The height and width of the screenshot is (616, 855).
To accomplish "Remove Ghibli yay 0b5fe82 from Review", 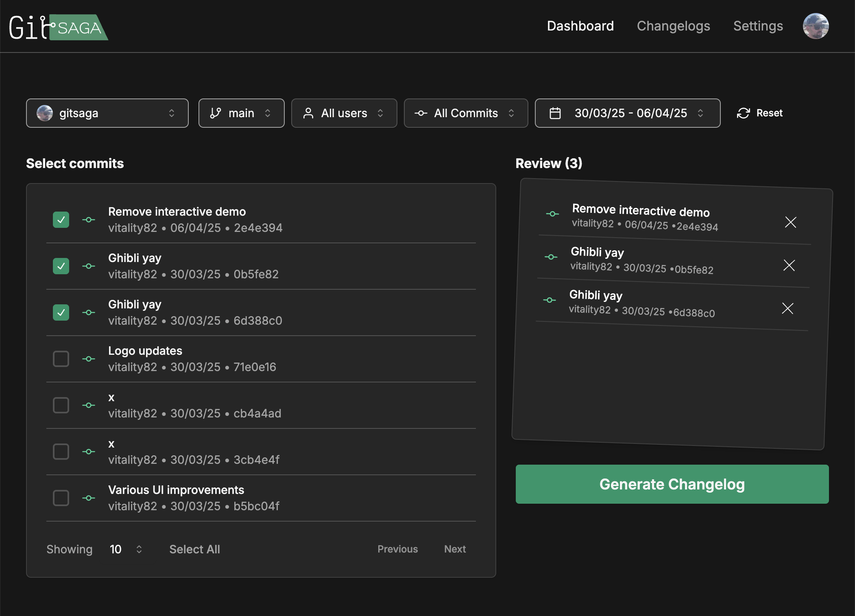I will [789, 265].
